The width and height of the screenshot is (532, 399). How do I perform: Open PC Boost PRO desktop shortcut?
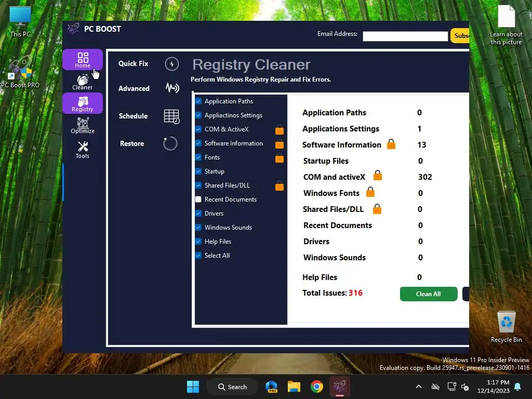pyautogui.click(x=20, y=72)
